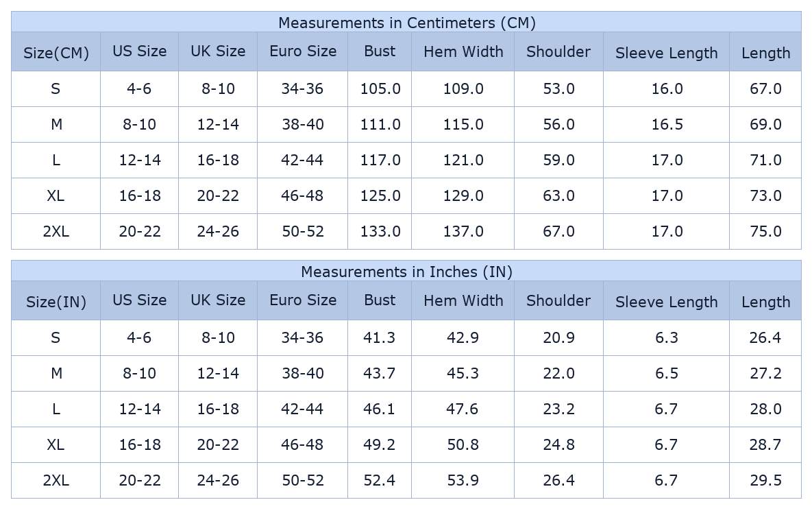Click the "Measurements in Centimeters (CM)" title
Image resolution: width=812 pixels, height=513 pixels.
[x=406, y=23]
